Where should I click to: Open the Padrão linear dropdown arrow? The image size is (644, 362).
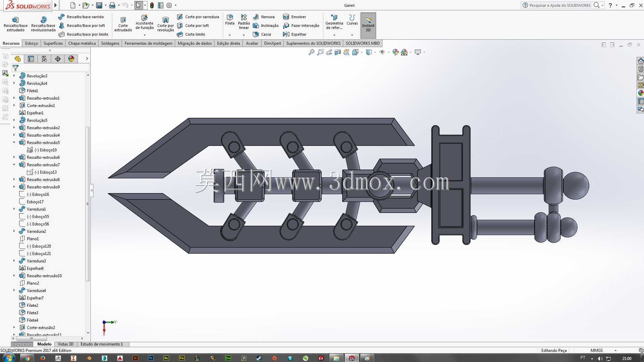coord(244,35)
